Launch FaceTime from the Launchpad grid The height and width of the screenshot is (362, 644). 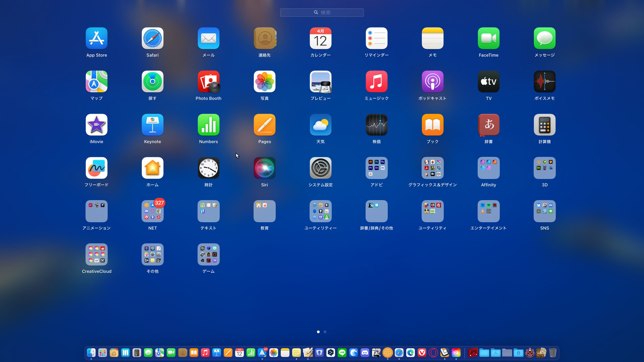489,38
